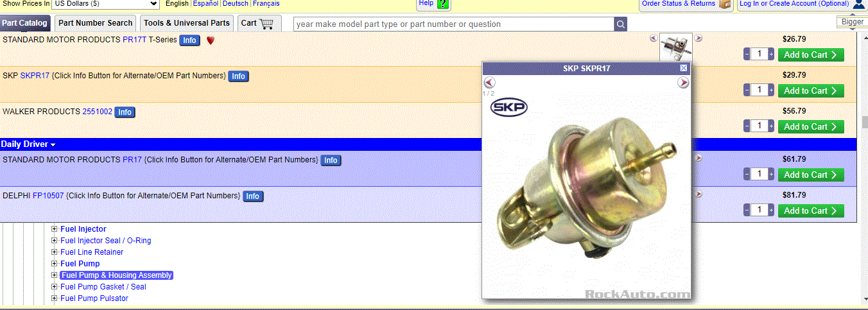Switch to Part Number Search tab
The width and height of the screenshot is (868, 310).
coord(96,23)
